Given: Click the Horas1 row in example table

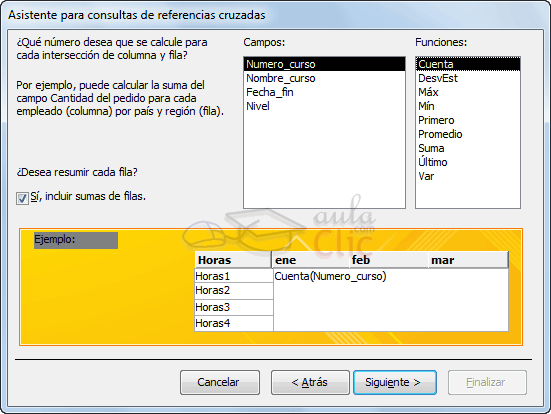Looking at the screenshot, I should click(x=234, y=276).
